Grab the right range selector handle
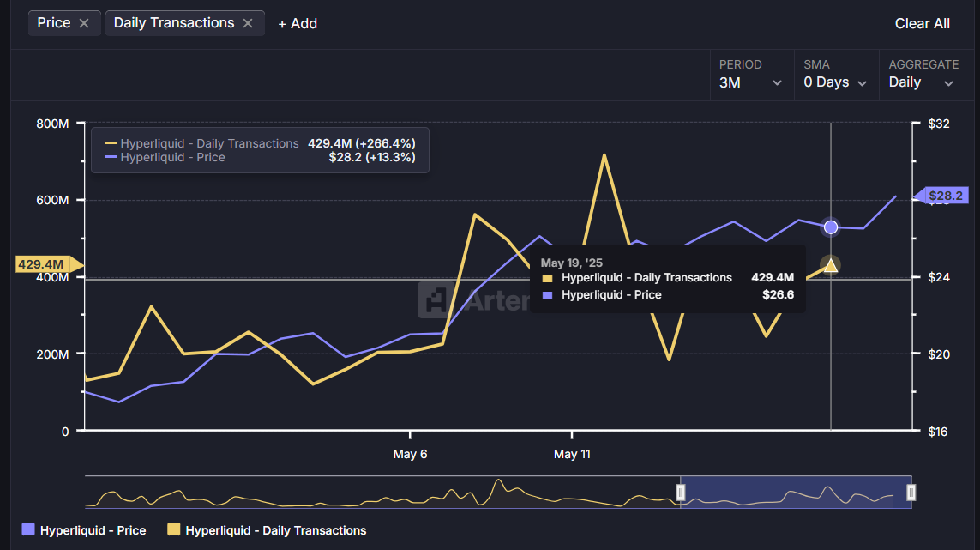 click(x=911, y=493)
